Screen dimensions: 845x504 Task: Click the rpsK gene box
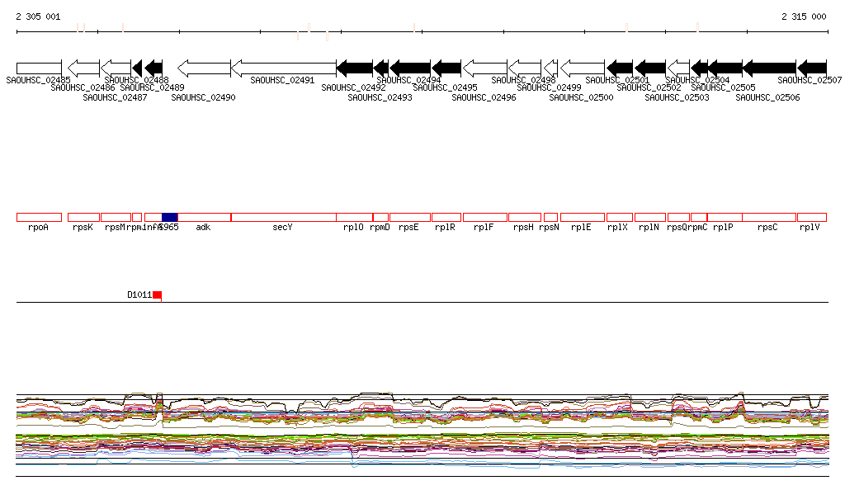point(83,217)
